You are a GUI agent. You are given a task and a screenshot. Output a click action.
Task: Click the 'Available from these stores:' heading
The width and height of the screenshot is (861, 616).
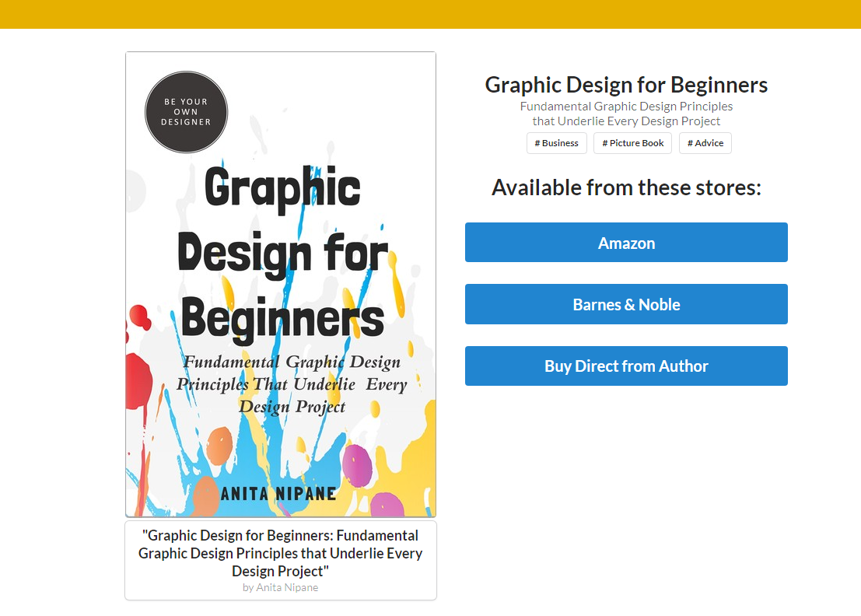[x=626, y=187]
